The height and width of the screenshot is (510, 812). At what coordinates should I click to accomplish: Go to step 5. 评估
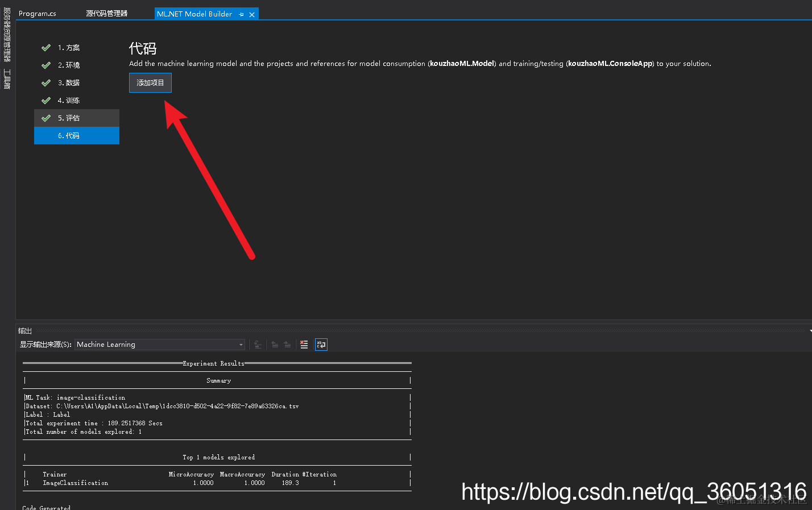77,118
